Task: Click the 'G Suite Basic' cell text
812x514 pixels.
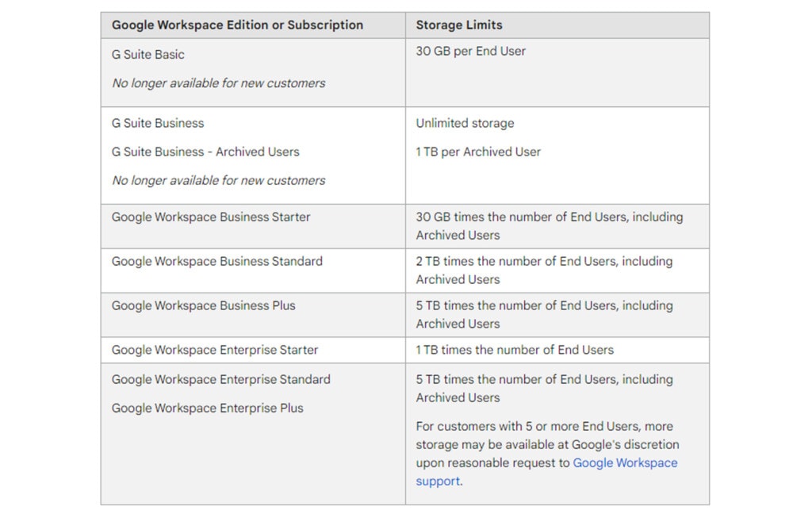Action: pyautogui.click(x=148, y=55)
